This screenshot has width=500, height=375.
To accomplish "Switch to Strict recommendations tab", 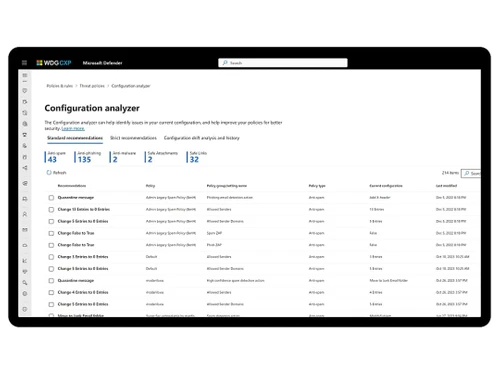I will (133, 138).
